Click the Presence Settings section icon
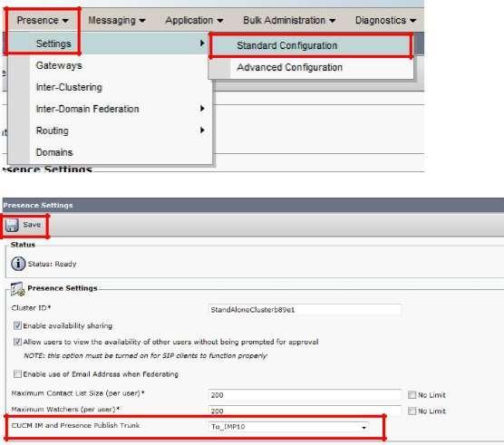 17,288
